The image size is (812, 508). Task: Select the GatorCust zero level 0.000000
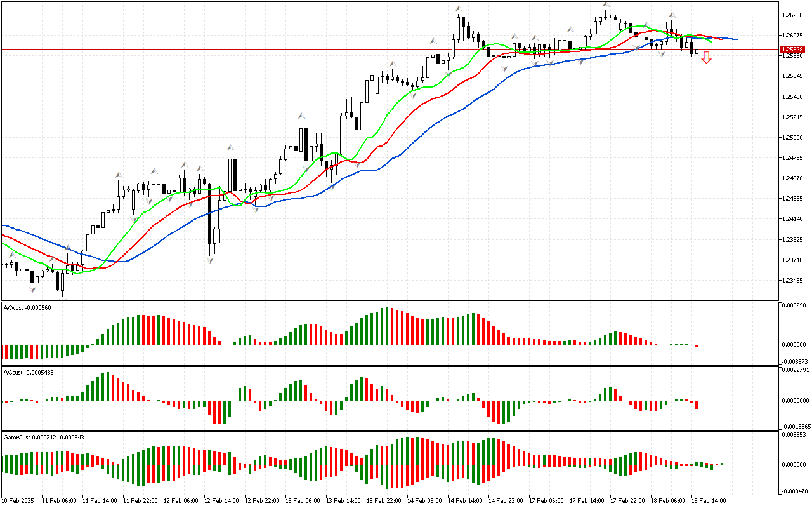tap(794, 464)
